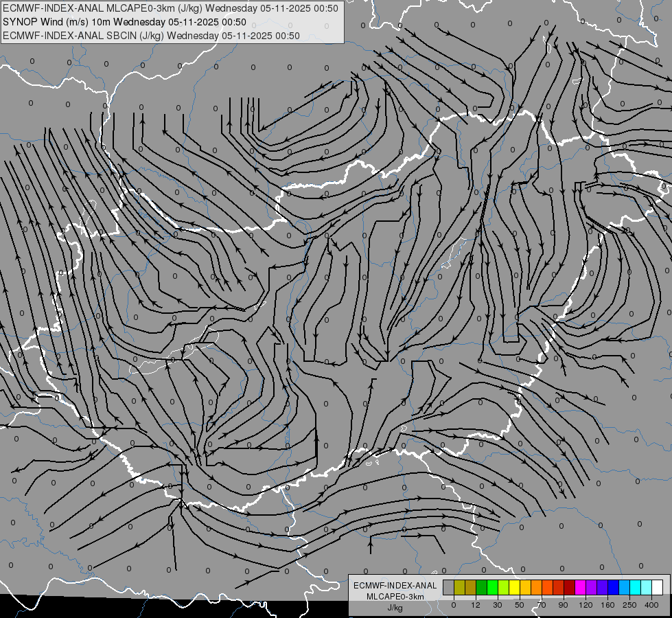The height and width of the screenshot is (618, 672).
Task: Click the olive-yellow legend swatch
Action: click(459, 587)
